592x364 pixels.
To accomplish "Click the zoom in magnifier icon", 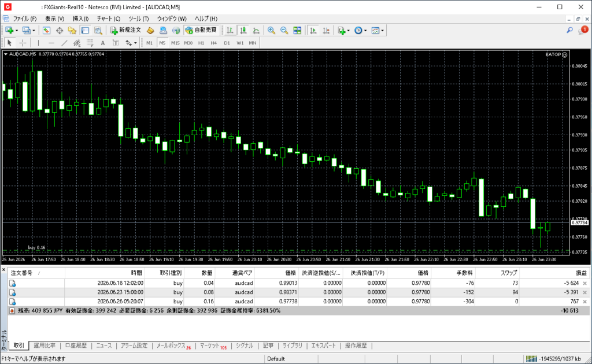I will (x=271, y=31).
